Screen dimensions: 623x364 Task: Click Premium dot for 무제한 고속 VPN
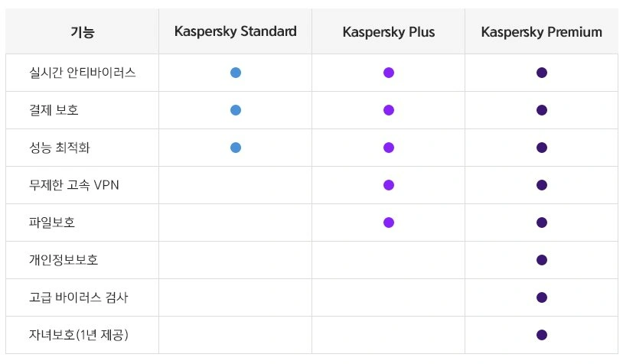point(542,185)
